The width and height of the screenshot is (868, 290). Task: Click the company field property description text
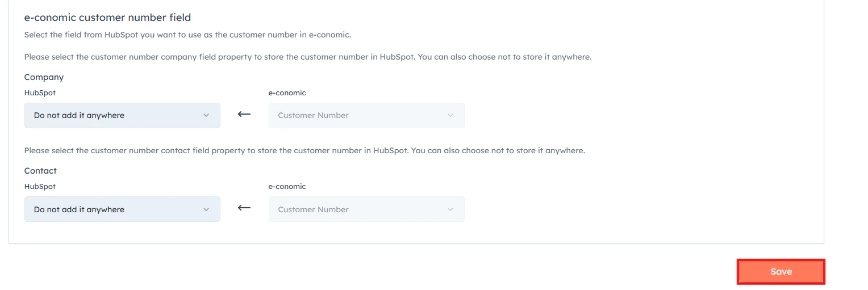308,57
